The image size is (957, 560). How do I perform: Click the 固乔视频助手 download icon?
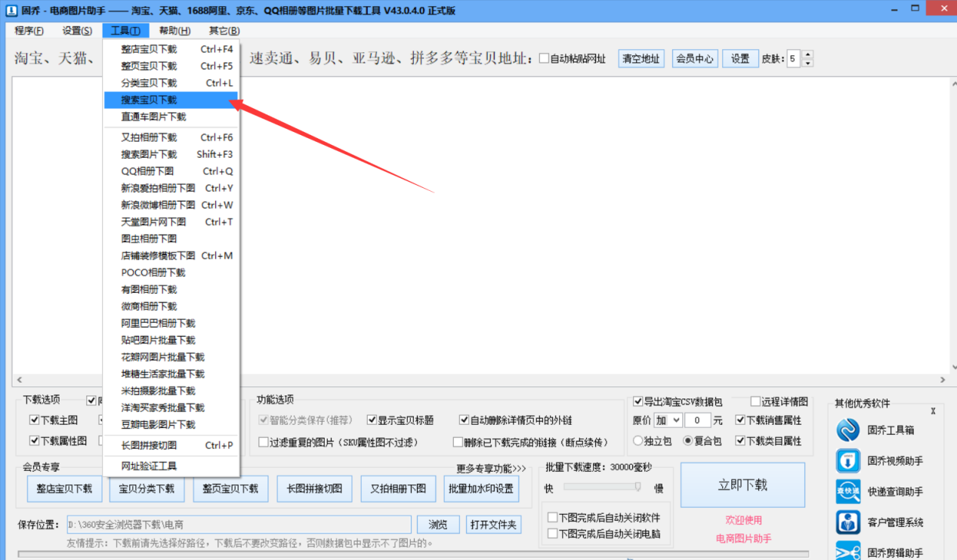[x=848, y=460]
